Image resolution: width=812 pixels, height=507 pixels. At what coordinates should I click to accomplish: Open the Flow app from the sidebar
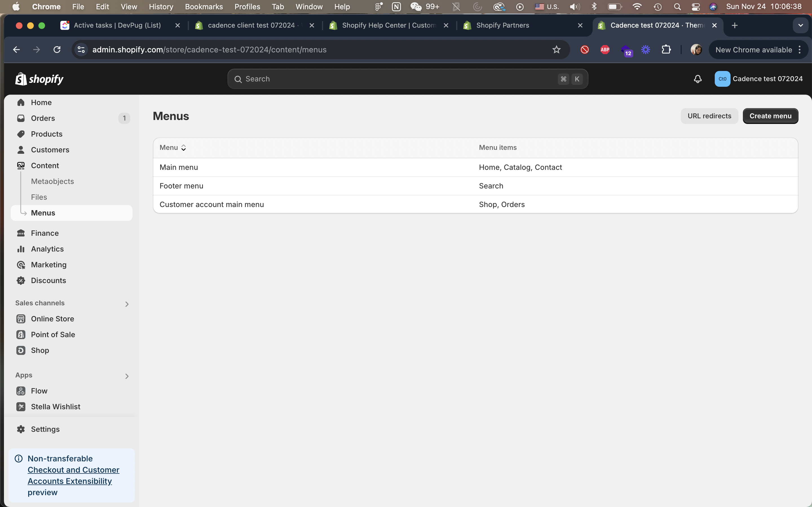(39, 391)
